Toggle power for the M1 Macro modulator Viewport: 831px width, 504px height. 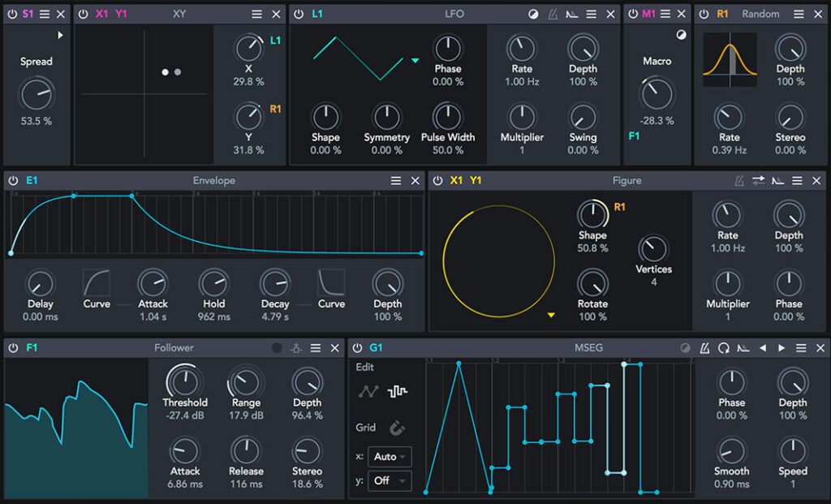coord(633,15)
